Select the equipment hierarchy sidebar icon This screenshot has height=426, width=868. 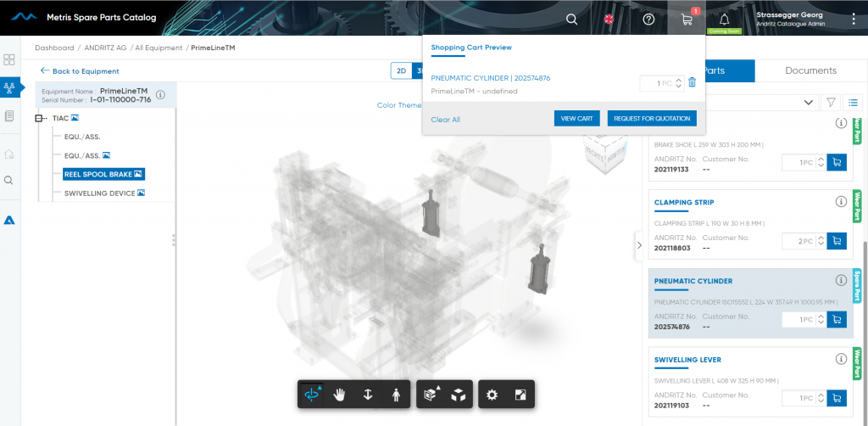[x=9, y=87]
